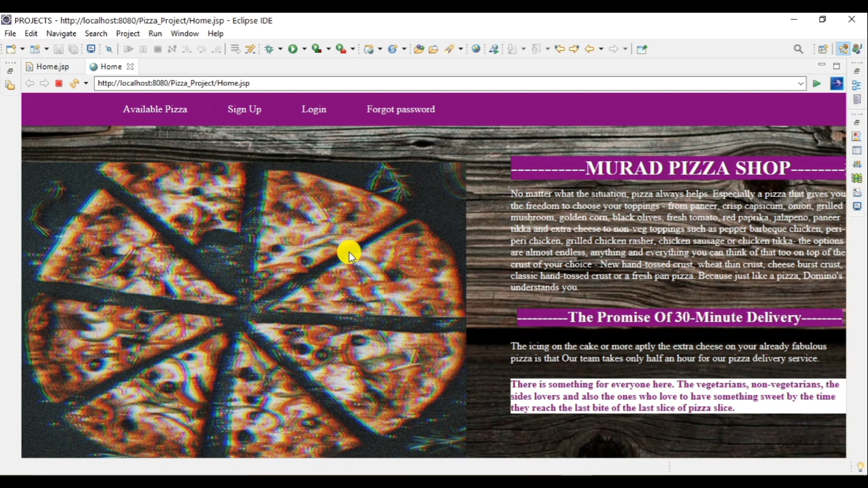Refresh the internal web browser page
868x488 pixels.
coord(74,83)
